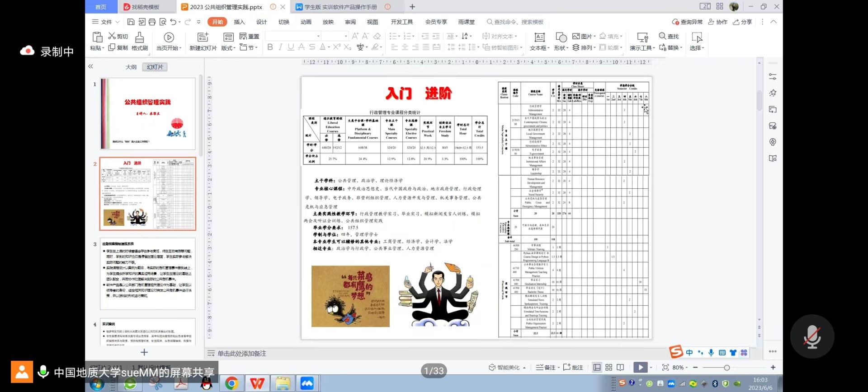Click the save icon in quick access toolbar
The height and width of the screenshot is (392, 868).
coord(131,22)
